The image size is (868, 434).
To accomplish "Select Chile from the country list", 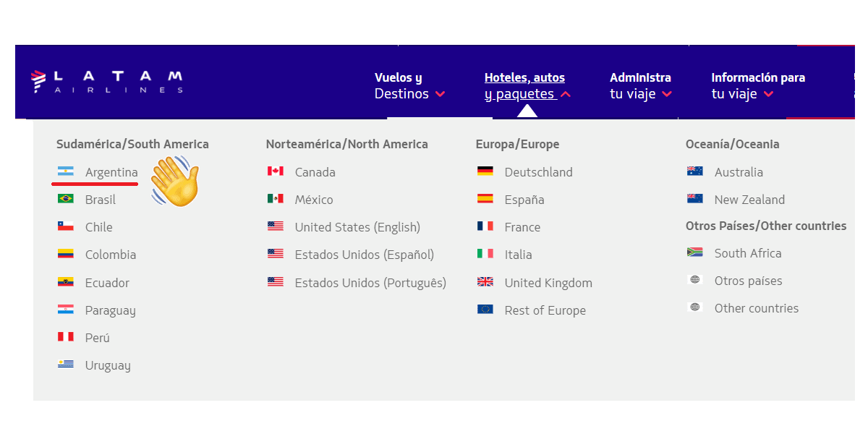I will point(98,227).
